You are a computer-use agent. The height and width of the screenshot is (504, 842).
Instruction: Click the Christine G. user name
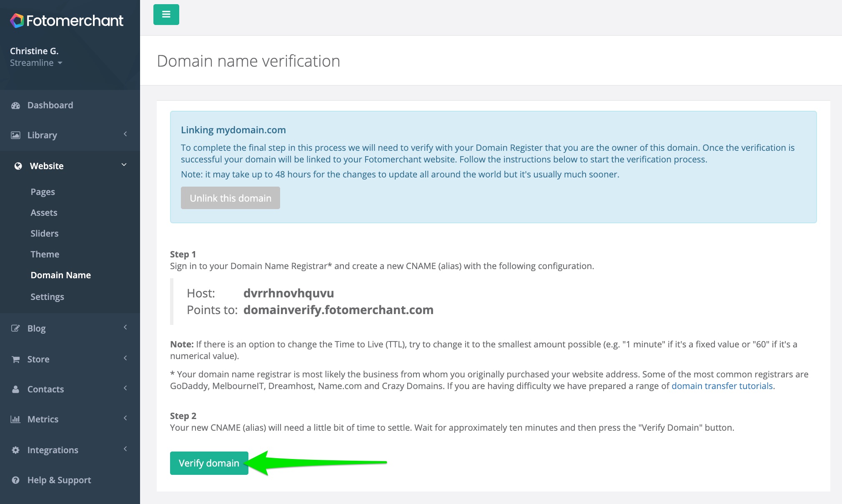pos(34,51)
